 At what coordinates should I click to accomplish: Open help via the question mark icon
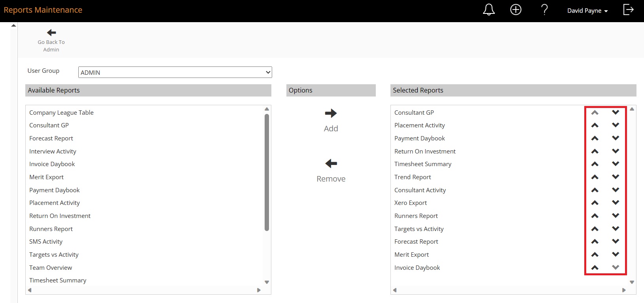point(544,9)
